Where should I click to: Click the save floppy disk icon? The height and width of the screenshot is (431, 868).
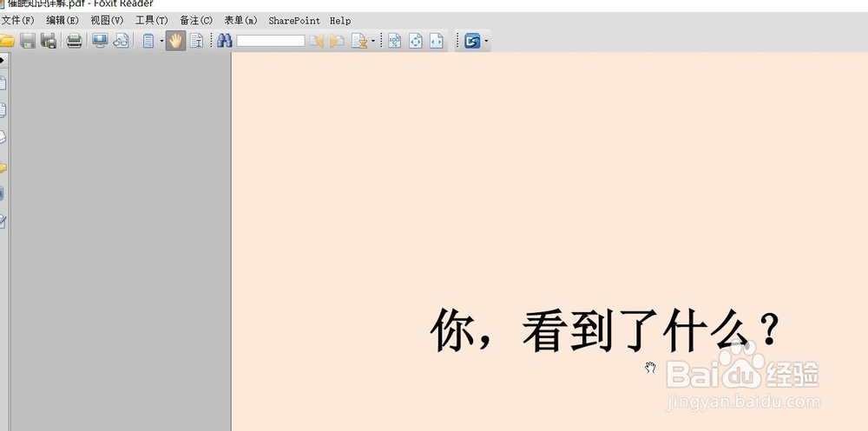[x=28, y=41]
